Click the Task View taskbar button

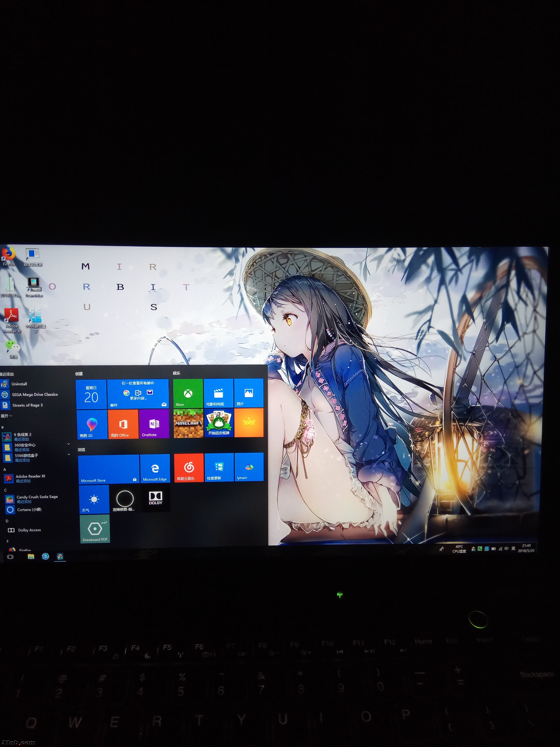[10, 557]
